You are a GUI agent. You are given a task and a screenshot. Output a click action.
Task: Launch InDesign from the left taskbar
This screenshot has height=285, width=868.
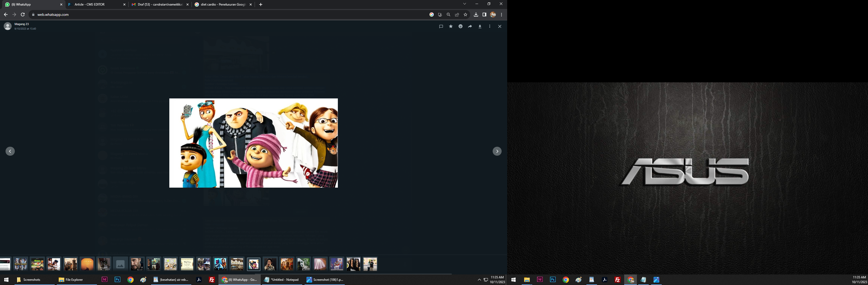pos(104,280)
